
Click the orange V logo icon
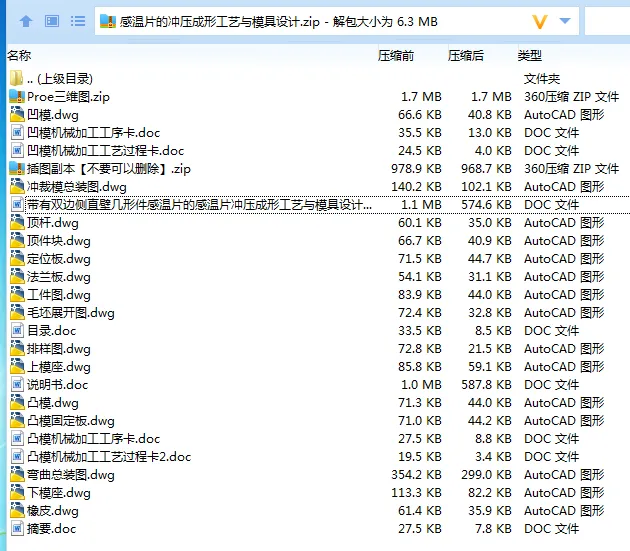tap(540, 21)
